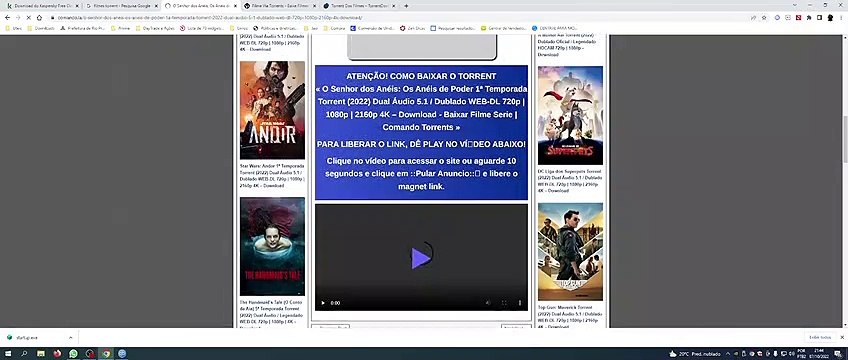Switch to the Torrent Dos Filmes tab
Screen dimensions: 848x360
pos(358,5)
